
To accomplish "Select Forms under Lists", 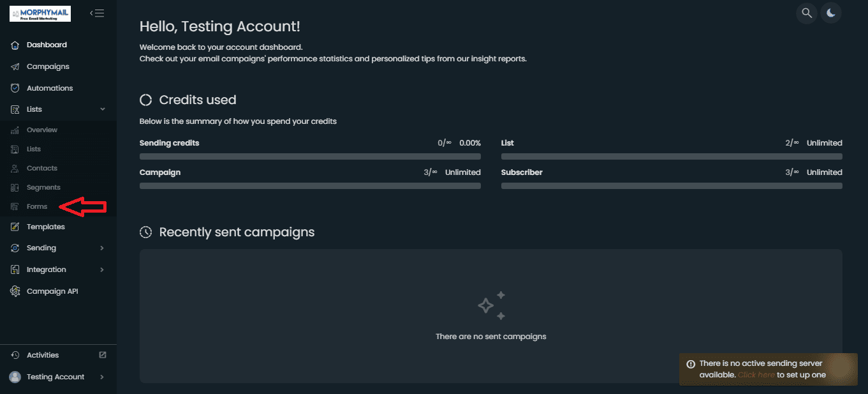I will coord(37,206).
